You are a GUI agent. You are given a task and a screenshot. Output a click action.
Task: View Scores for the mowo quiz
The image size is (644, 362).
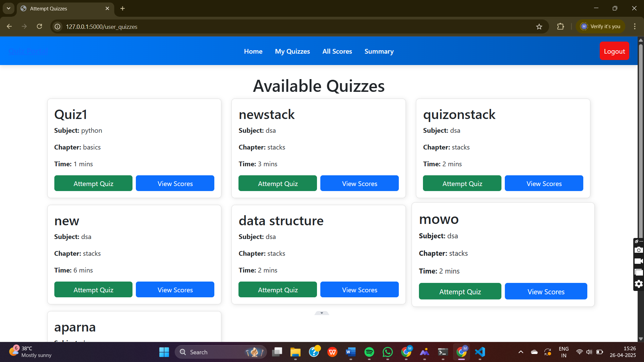(546, 292)
